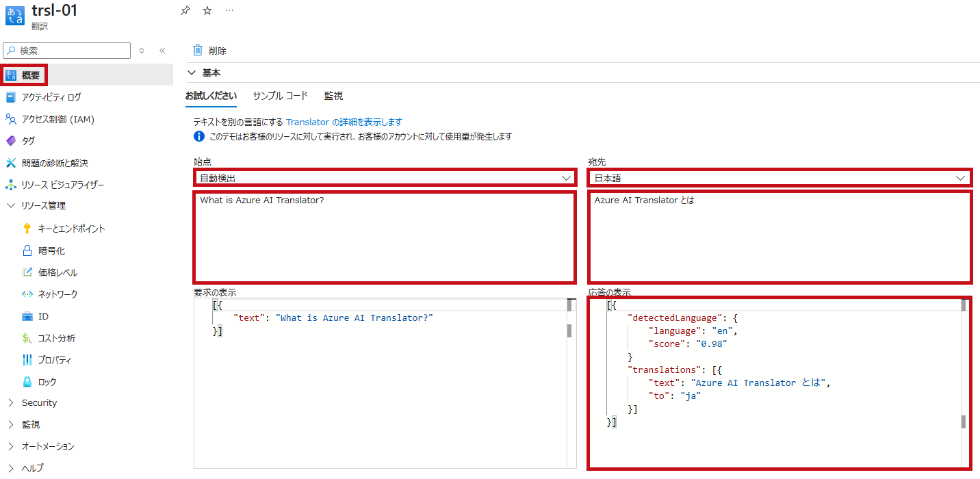
Task: Open the more options ellipsis beside the title
Action: pos(229,10)
